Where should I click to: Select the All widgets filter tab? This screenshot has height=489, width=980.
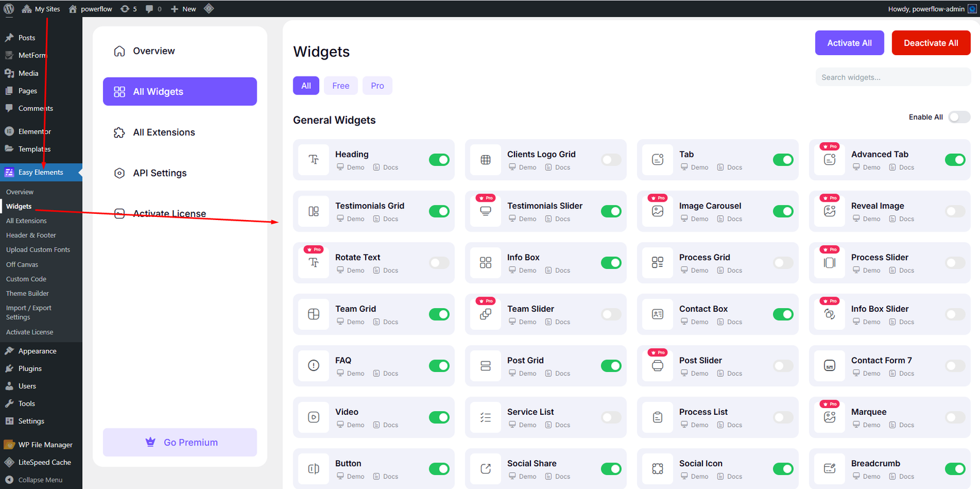point(306,86)
